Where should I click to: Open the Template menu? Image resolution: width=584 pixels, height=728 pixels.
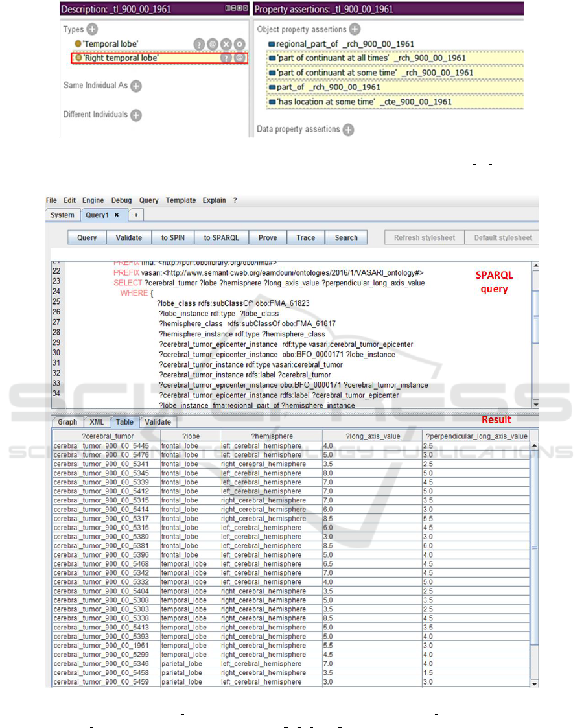tap(180, 200)
